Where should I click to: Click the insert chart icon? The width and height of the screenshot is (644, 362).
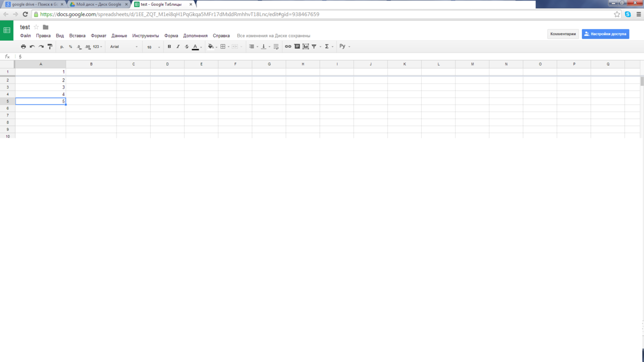[305, 47]
